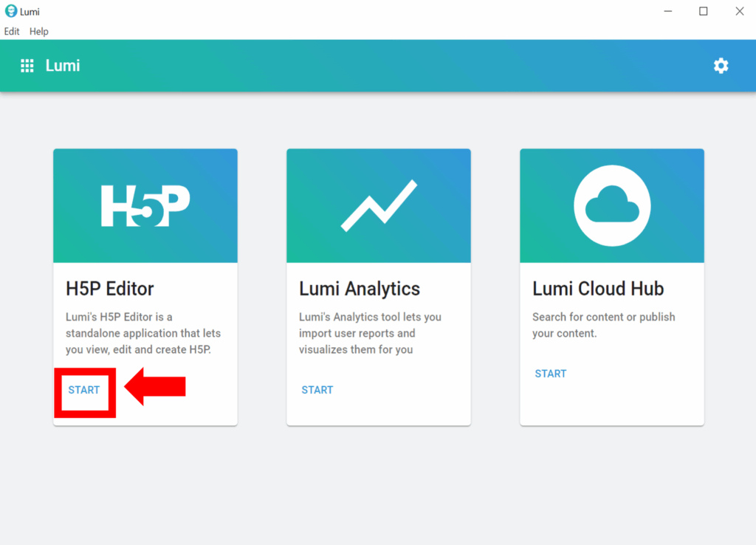756x545 pixels.
Task: Maximize the Lumi window
Action: point(704,11)
